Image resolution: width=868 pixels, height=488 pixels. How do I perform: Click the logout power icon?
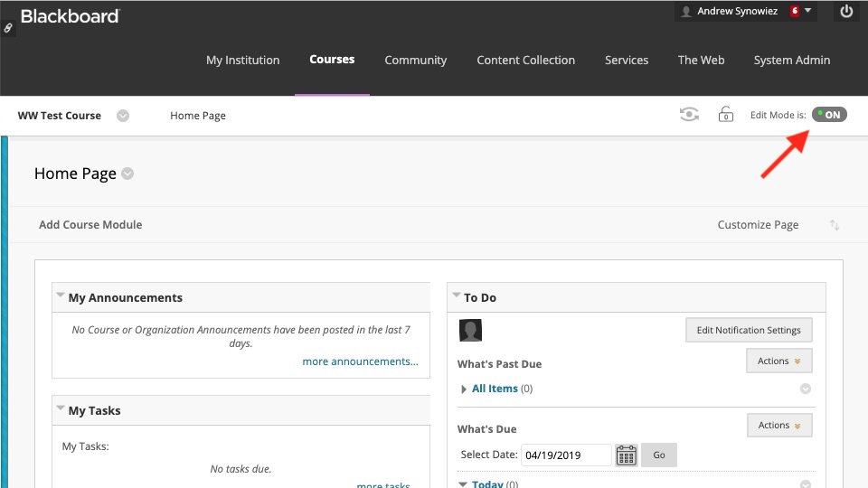(x=846, y=11)
